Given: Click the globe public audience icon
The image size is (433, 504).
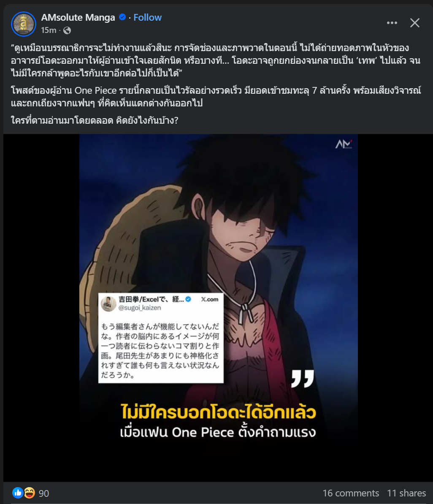Looking at the screenshot, I should click(x=67, y=30).
